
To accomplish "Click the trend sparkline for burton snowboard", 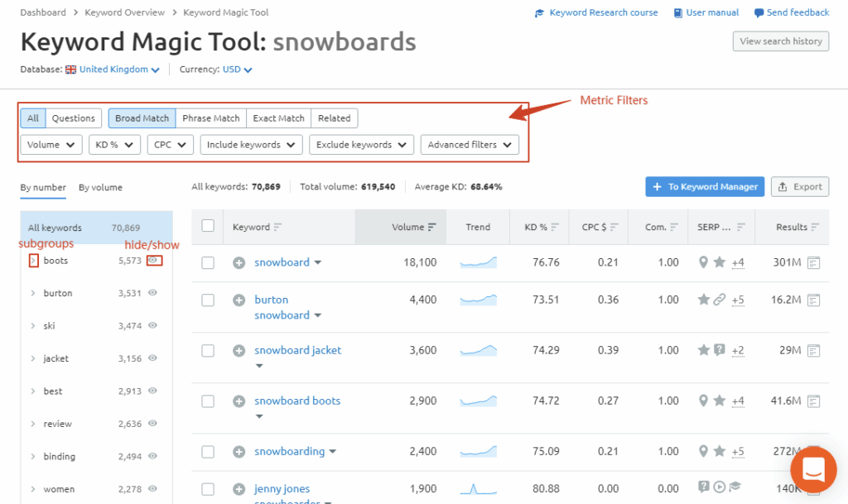I will [x=478, y=300].
